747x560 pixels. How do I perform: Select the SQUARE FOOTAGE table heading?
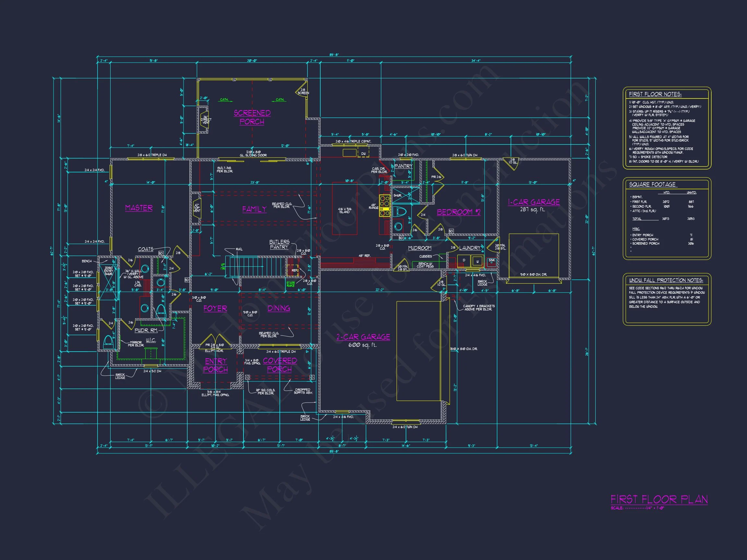point(652,184)
